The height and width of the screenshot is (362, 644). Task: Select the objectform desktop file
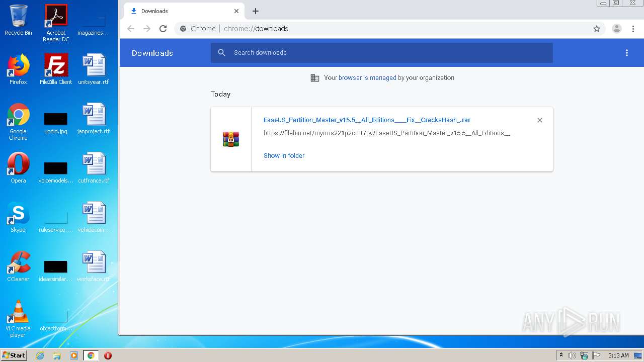tap(56, 320)
